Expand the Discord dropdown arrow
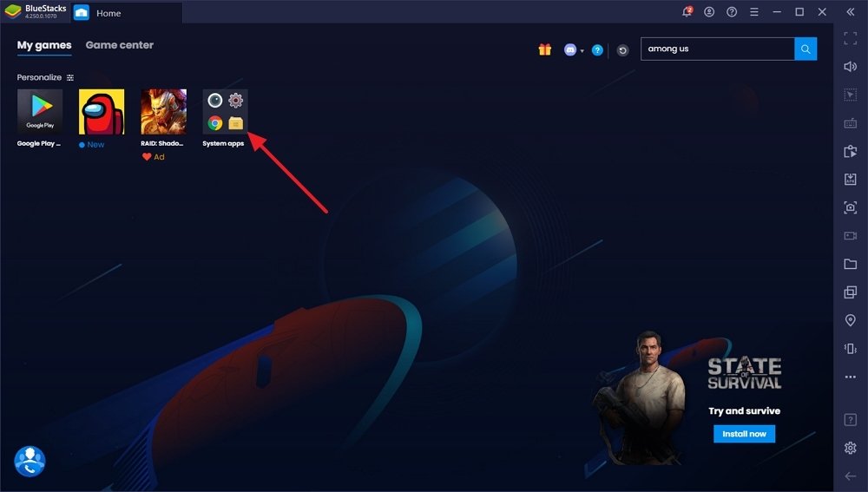The height and width of the screenshot is (492, 868). point(582,51)
